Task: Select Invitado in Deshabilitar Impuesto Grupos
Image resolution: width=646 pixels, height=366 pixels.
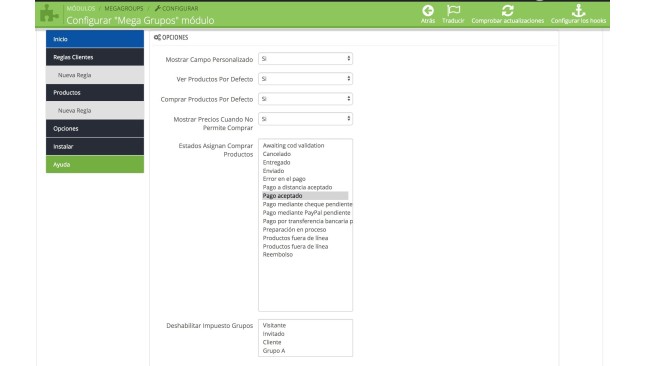Action: click(x=274, y=334)
